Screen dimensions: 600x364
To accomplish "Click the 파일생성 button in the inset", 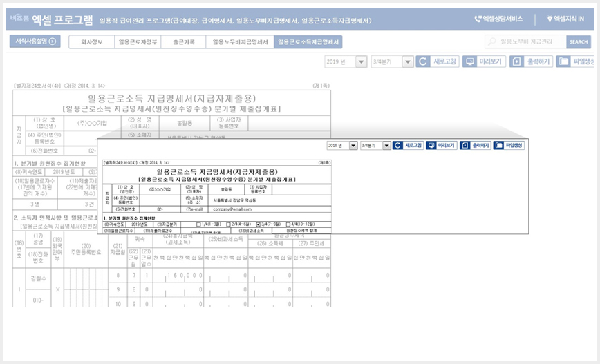I will pos(509,146).
